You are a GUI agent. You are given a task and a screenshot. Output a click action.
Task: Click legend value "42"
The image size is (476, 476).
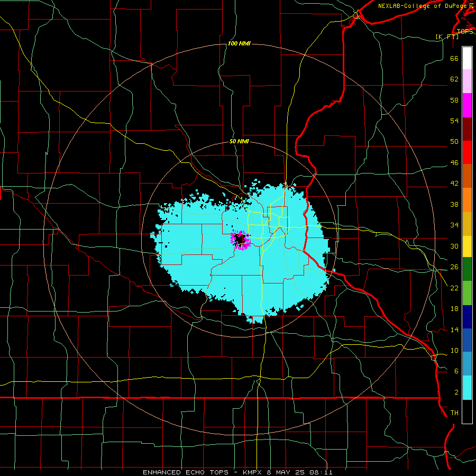tap(454, 184)
